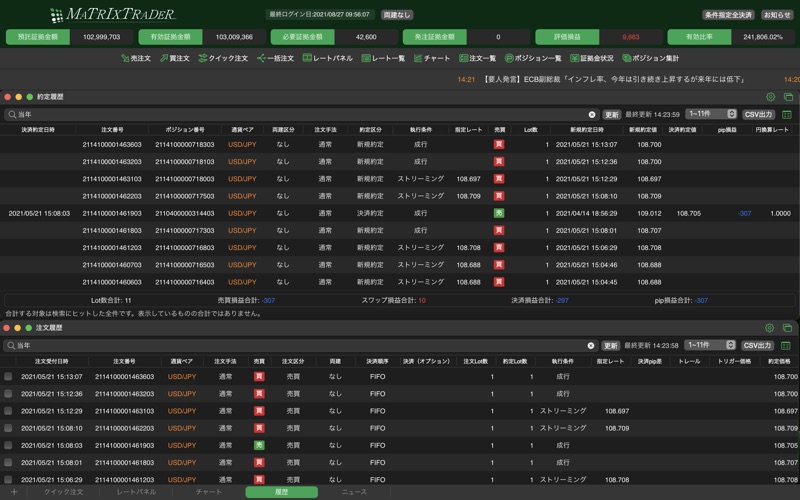Click the red 買 badge in 約定履歴 row 2114100001463603
This screenshot has width=800, height=500.
pyautogui.click(x=499, y=144)
